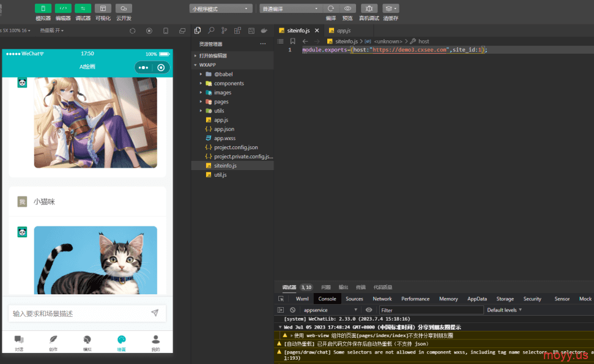Expand the @babel folder
This screenshot has width=594, height=364.
[x=232, y=74]
